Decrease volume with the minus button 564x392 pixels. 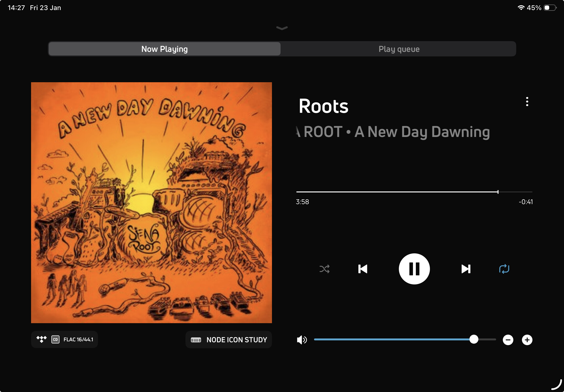pyautogui.click(x=508, y=340)
